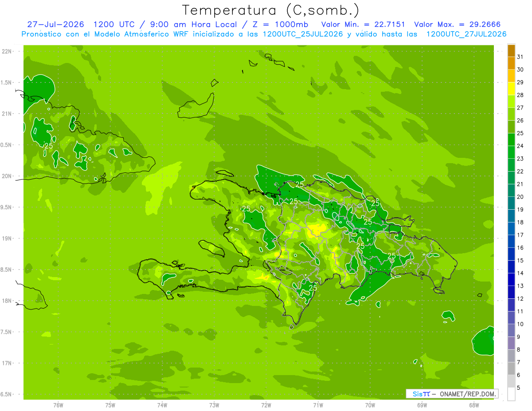
Task: Click the '18' value on the color scale
Action: 520,222
